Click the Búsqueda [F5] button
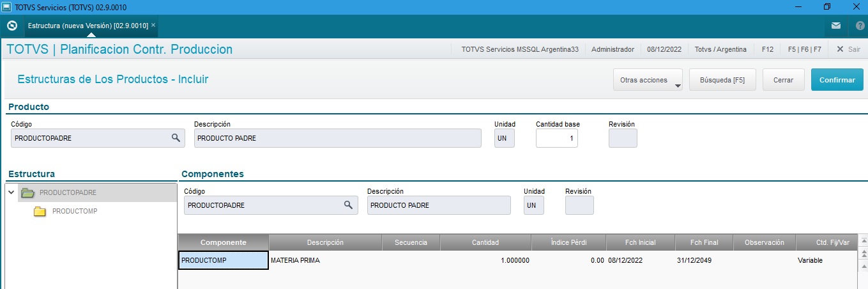The width and height of the screenshot is (868, 289). [x=722, y=80]
